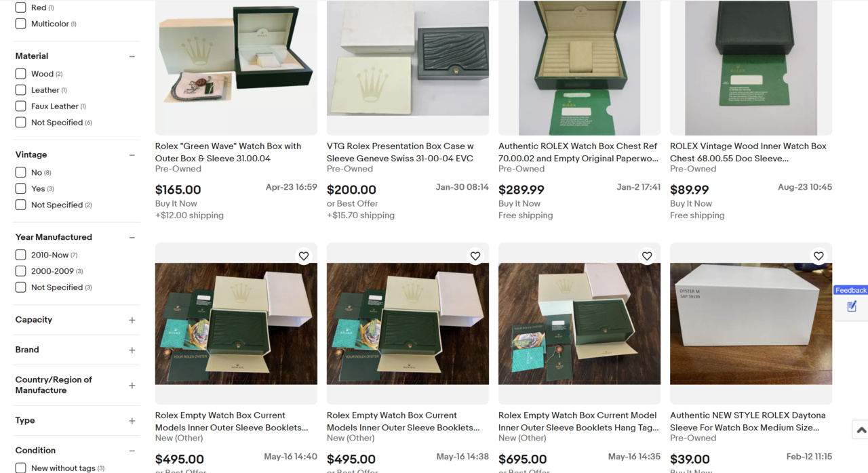
Task: Save second $495 Rolex box with heart
Action: click(x=475, y=256)
